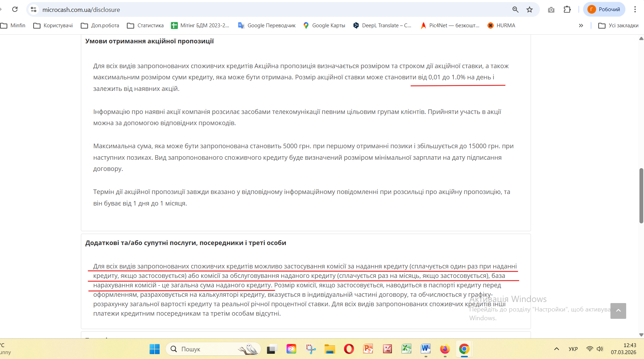Open the Pic4Net bookmark
Viewport: 644px width, 359px height.
[x=450, y=26]
